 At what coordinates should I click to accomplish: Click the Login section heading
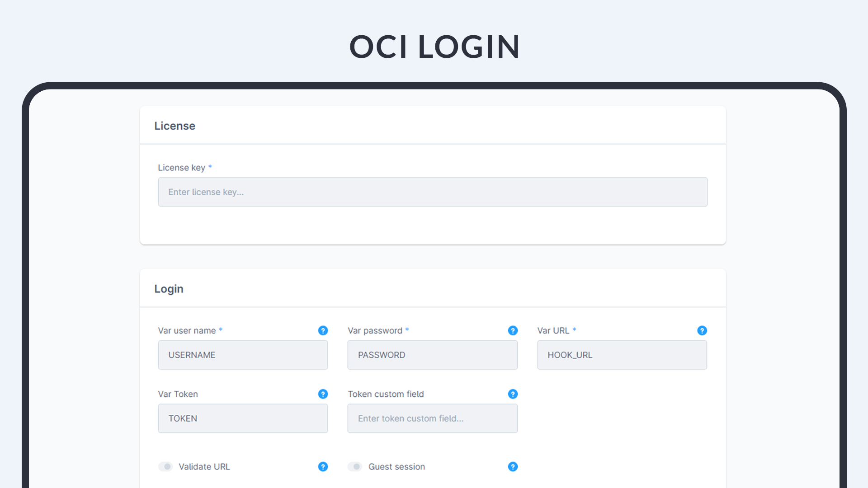(169, 289)
